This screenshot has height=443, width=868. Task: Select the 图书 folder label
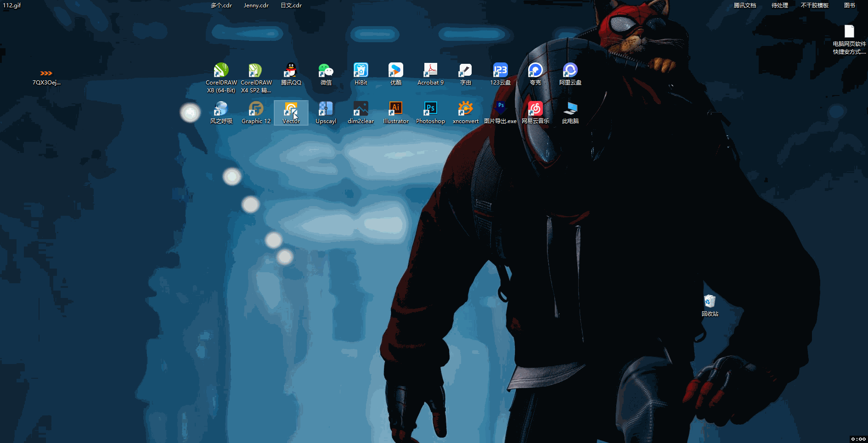(849, 6)
